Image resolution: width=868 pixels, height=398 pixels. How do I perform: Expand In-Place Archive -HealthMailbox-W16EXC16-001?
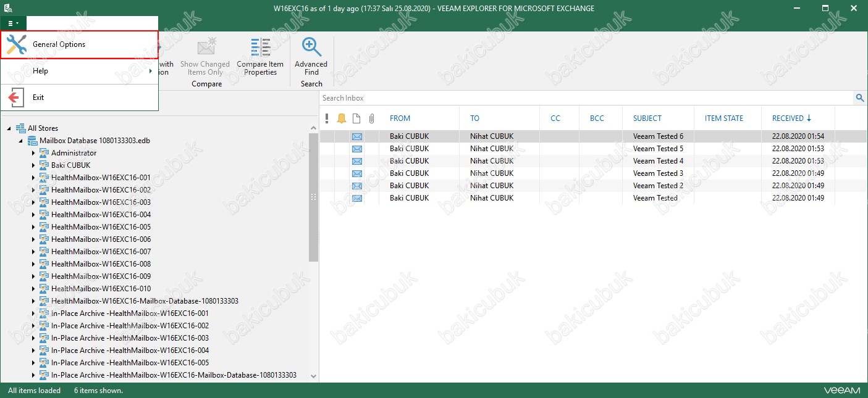pyautogui.click(x=33, y=313)
